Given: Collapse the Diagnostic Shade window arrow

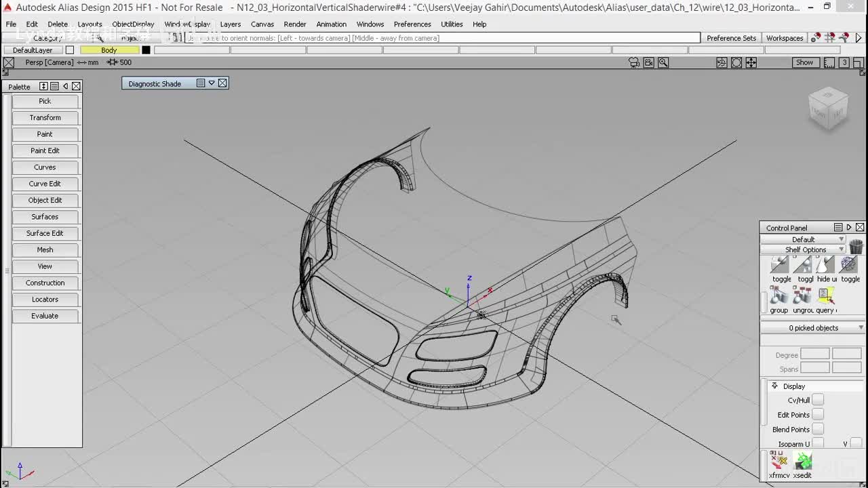Looking at the screenshot, I should [x=212, y=83].
